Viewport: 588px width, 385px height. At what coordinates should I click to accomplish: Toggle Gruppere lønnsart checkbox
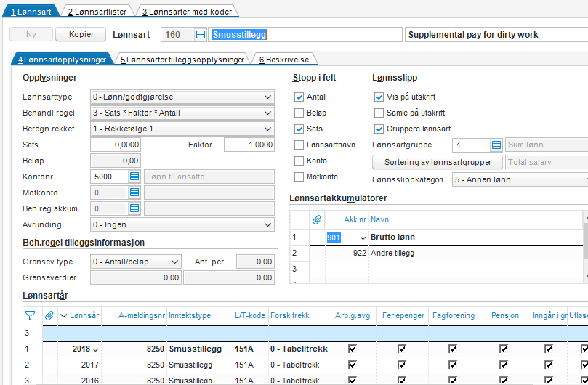pos(379,129)
